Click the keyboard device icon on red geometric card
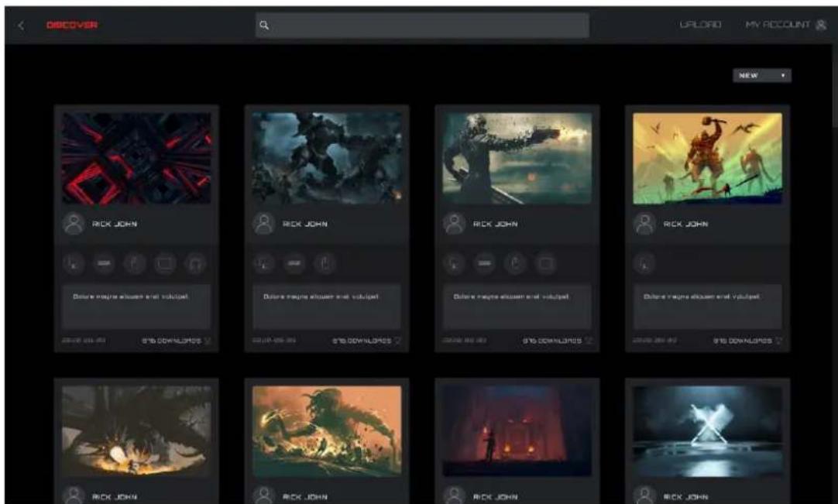 pyautogui.click(x=104, y=263)
